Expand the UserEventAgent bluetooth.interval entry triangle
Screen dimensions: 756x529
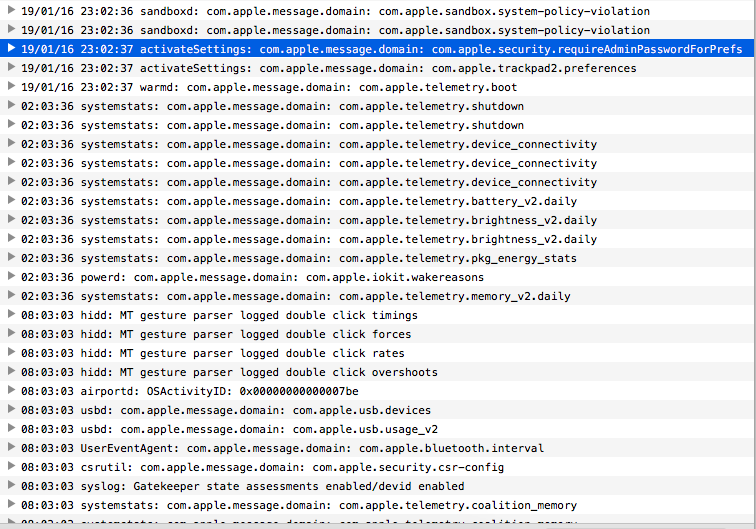point(12,447)
